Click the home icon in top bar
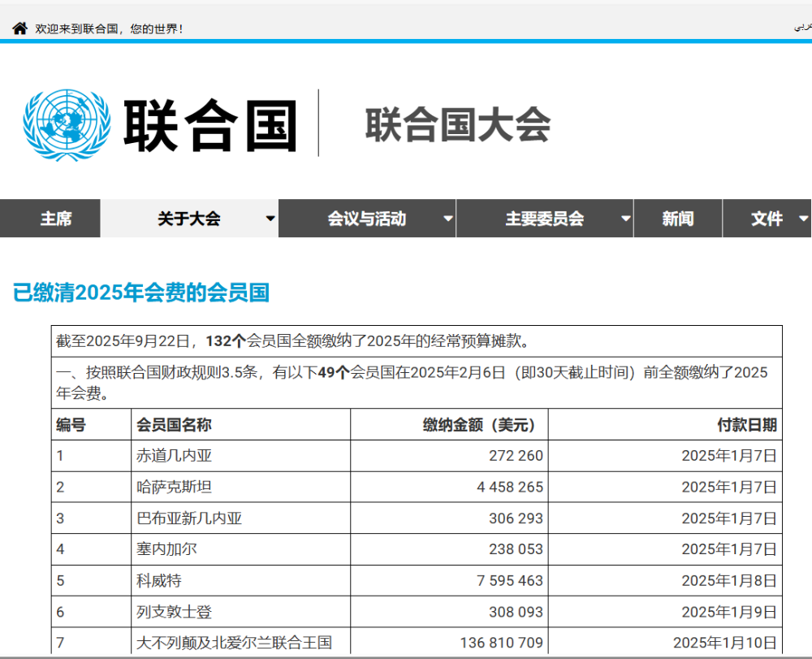This screenshot has width=812, height=659. 19,28
